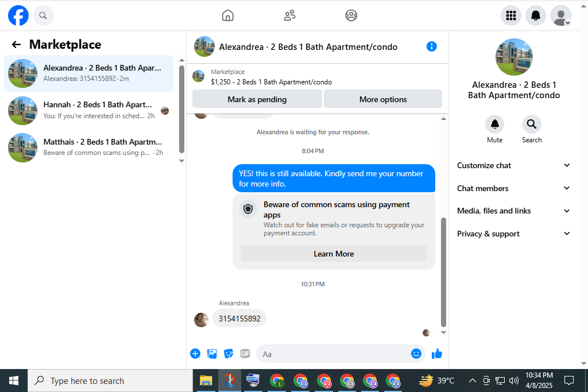Mute the conversation with bell icon
The image size is (588, 392).
point(494,125)
